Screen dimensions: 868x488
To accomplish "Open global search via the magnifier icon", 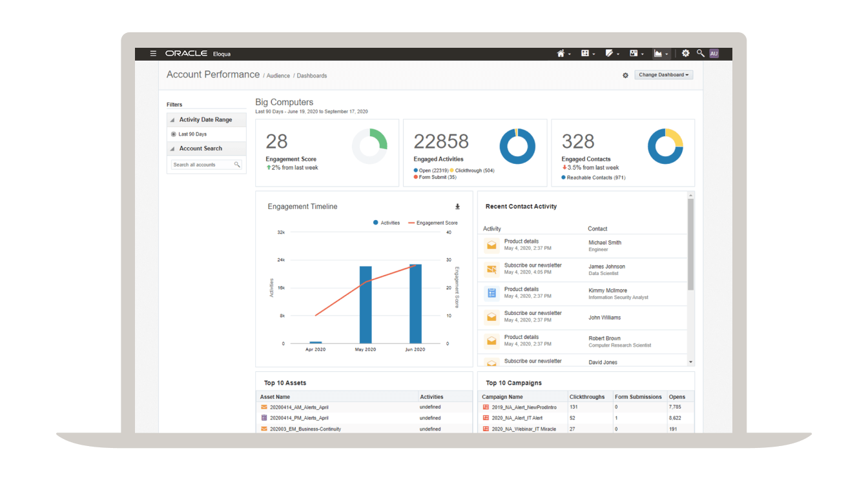I will tap(701, 53).
